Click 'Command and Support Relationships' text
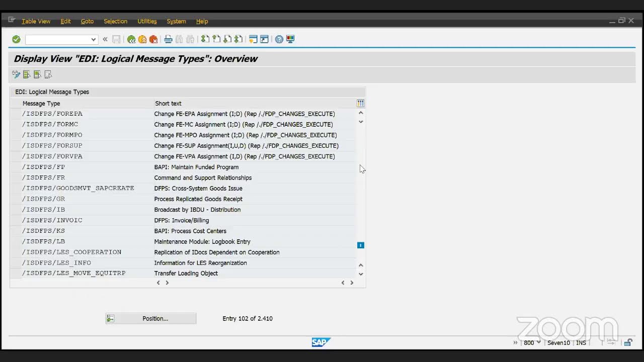 (x=203, y=177)
